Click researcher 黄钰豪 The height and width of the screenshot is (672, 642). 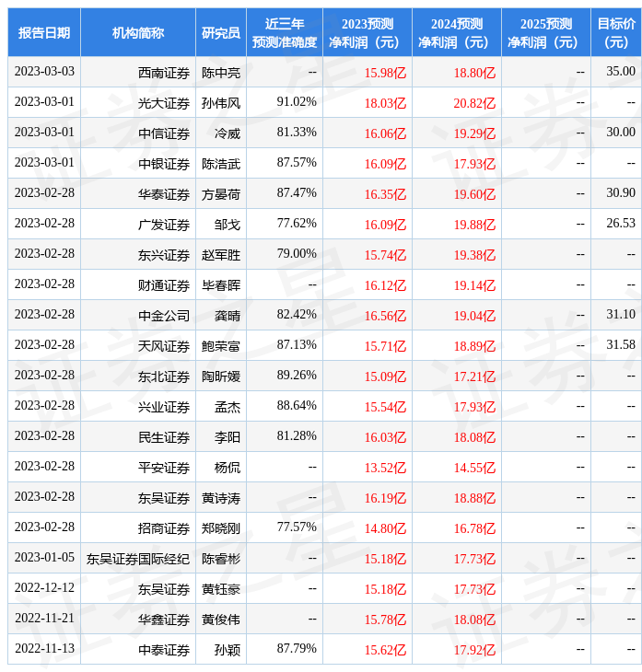point(221,590)
